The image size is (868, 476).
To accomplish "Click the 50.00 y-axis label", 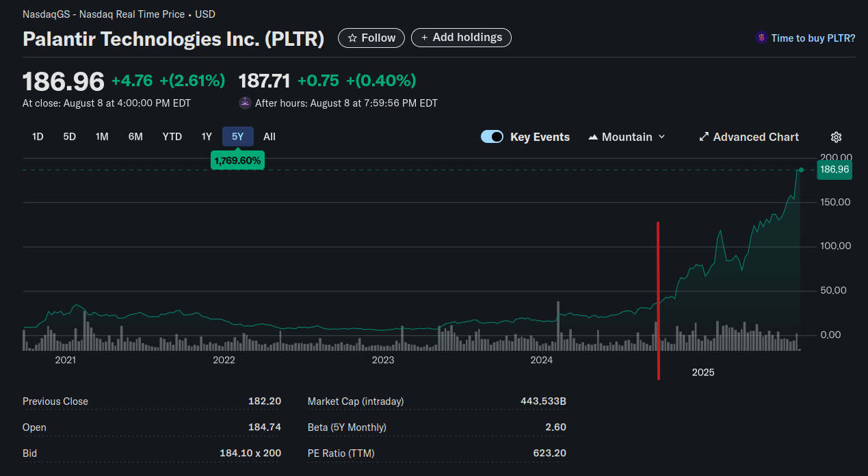I will pos(833,291).
